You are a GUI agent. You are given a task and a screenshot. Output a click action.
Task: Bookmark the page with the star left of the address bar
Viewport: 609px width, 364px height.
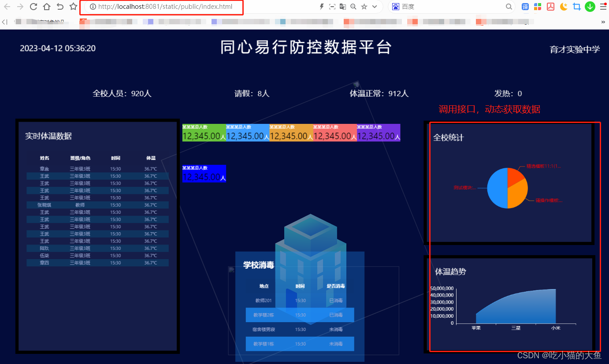[73, 7]
